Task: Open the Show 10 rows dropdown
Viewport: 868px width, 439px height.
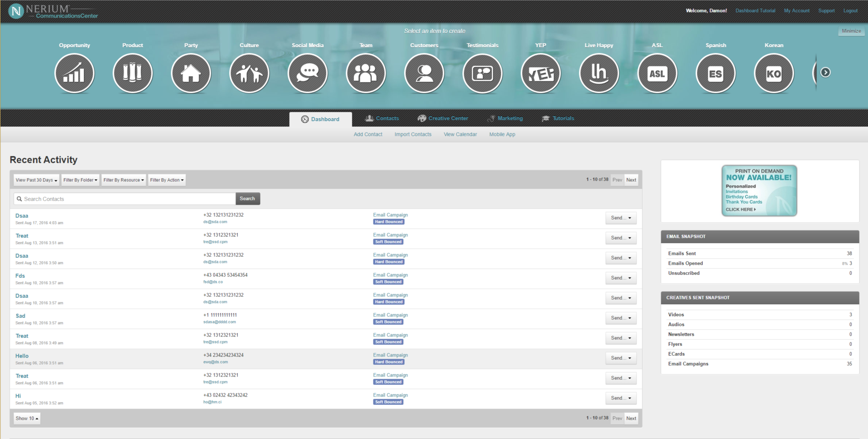Action: click(x=27, y=419)
